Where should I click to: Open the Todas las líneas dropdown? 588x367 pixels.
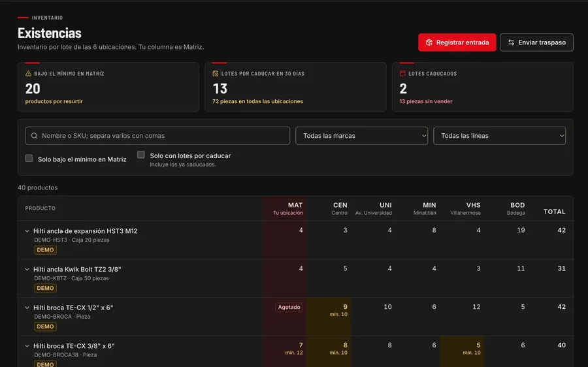point(500,136)
